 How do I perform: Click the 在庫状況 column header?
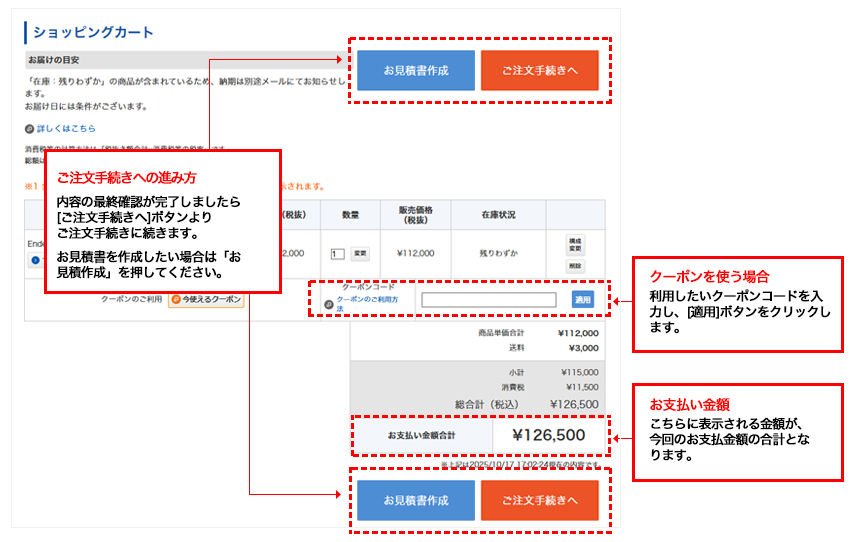point(499,215)
